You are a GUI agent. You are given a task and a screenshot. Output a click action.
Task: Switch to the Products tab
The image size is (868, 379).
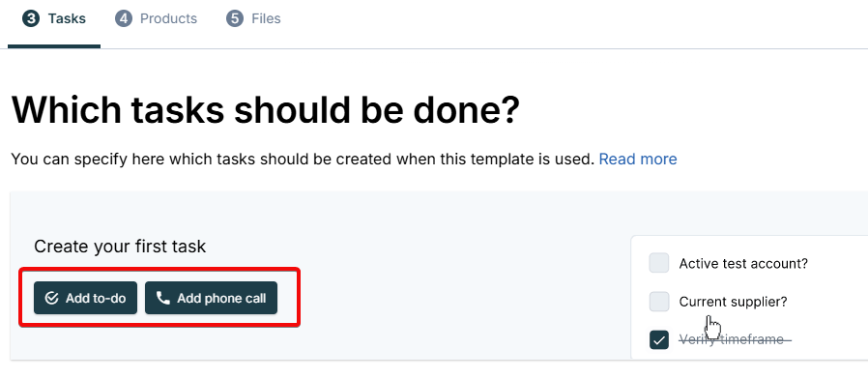[x=157, y=18]
